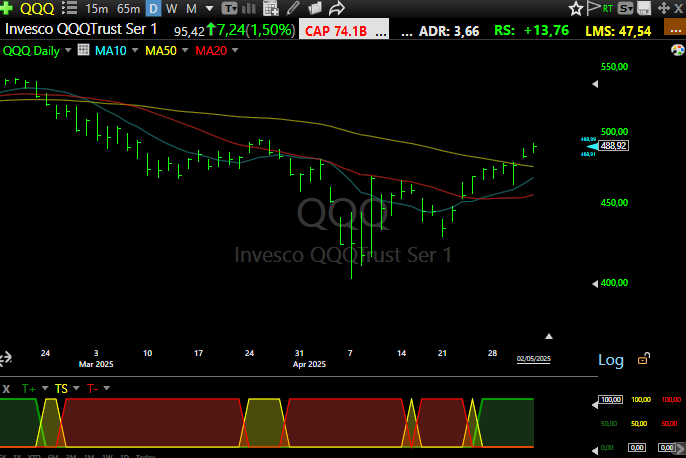Click the 02/05/2025 date label
The width and height of the screenshot is (686, 458).
click(x=533, y=359)
